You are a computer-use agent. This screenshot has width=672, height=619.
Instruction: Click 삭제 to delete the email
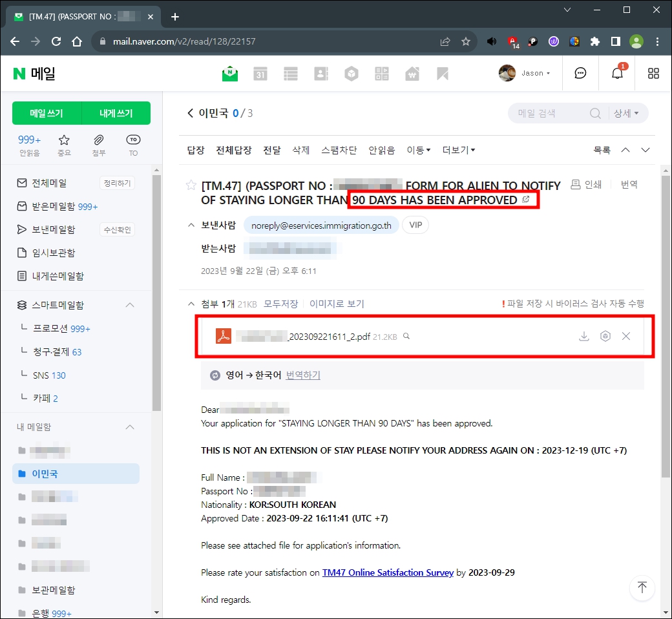(x=300, y=149)
